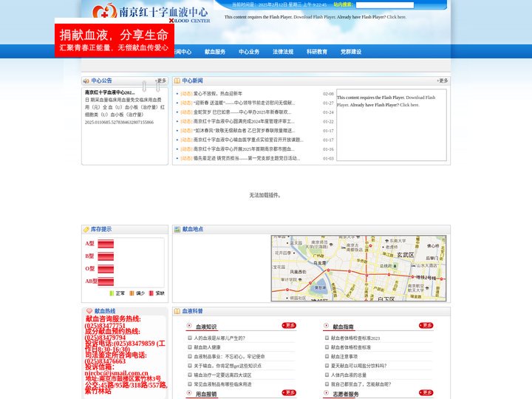Click the 'Click here' link in header Flash notice
Viewport: 532px width, 399px height.
pos(396,17)
